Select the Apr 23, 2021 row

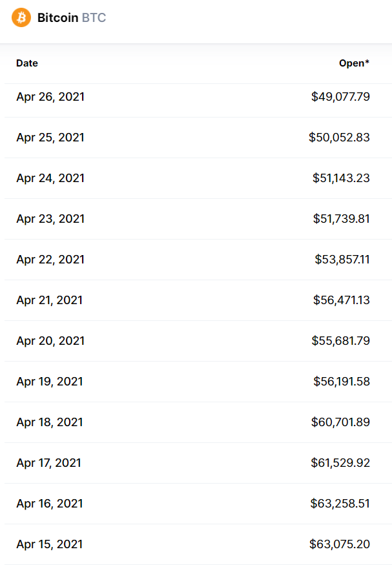[198, 219]
